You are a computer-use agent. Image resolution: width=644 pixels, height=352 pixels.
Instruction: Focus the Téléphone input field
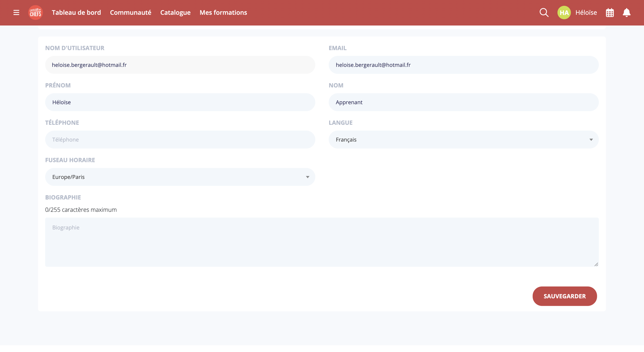[180, 139]
